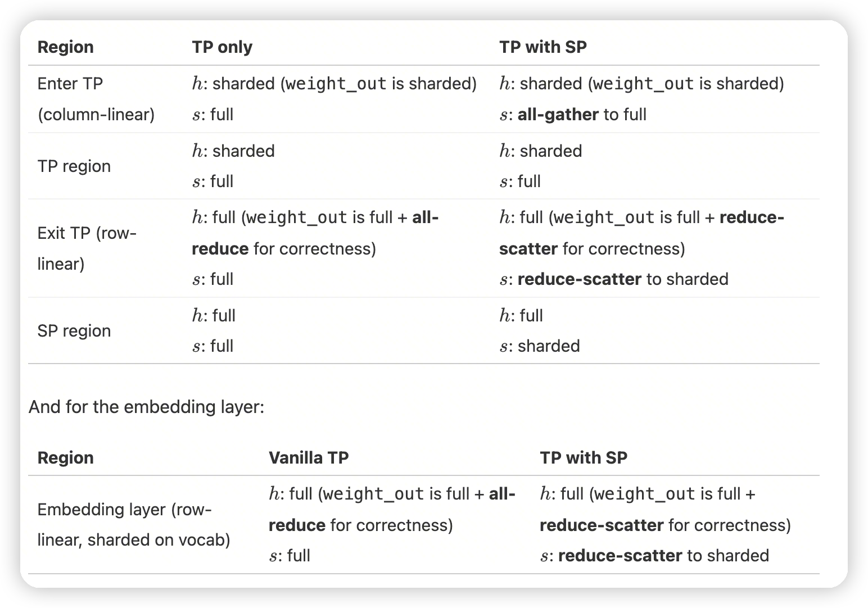Screen dimensions: 868x608
Task: Click the "Vanilla TP" column header
Action: click(x=309, y=457)
